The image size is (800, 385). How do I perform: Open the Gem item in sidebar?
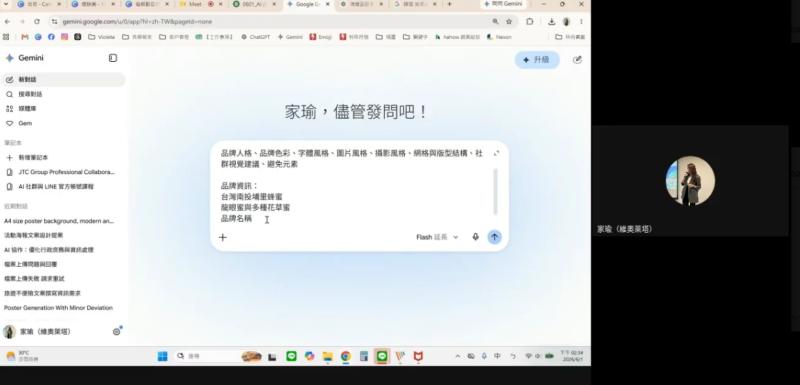pyautogui.click(x=64, y=123)
